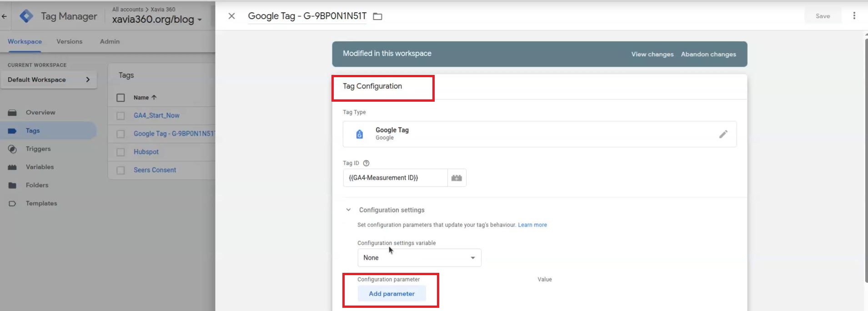Check the GA4_Start_Now tag checkbox

pos(120,116)
